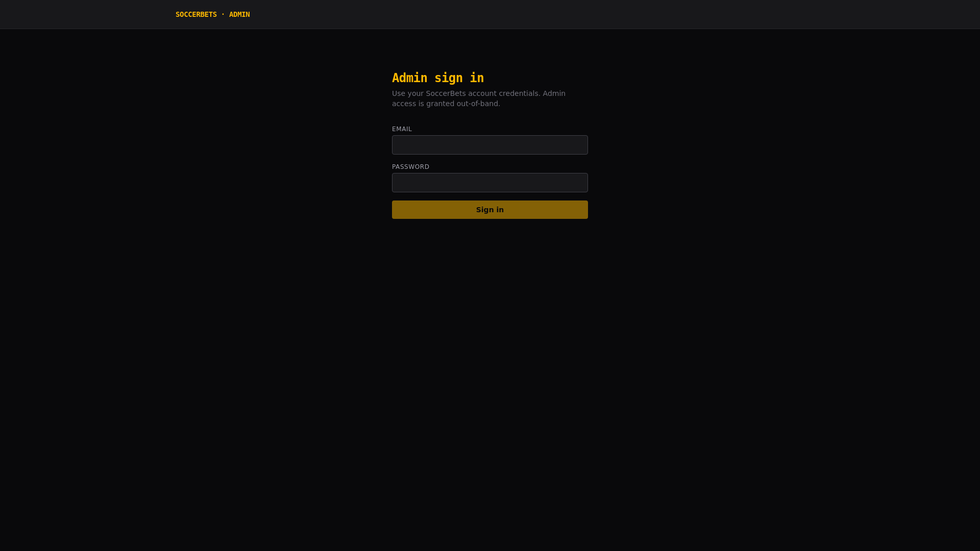Select the Admin sign in heading
980x551 pixels.
tap(438, 78)
